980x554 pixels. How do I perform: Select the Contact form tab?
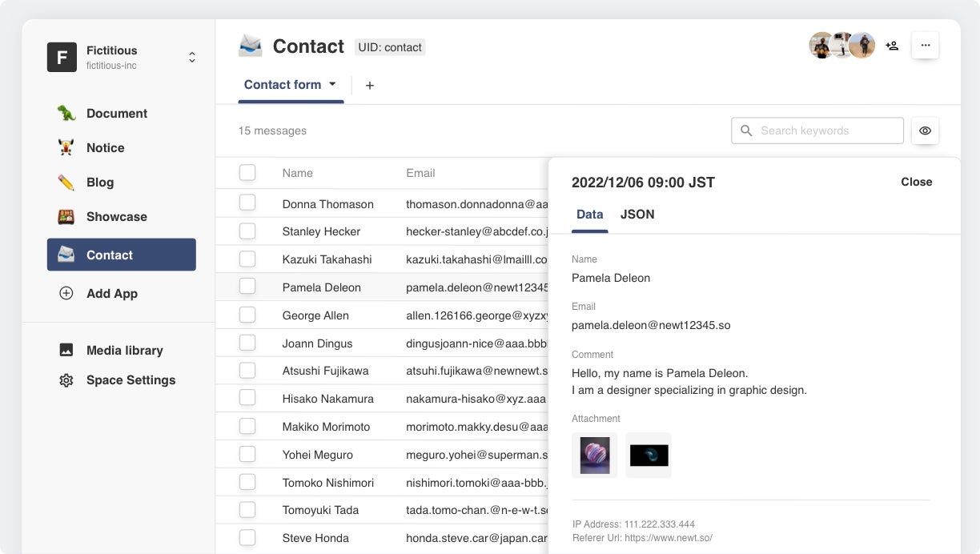pos(283,84)
